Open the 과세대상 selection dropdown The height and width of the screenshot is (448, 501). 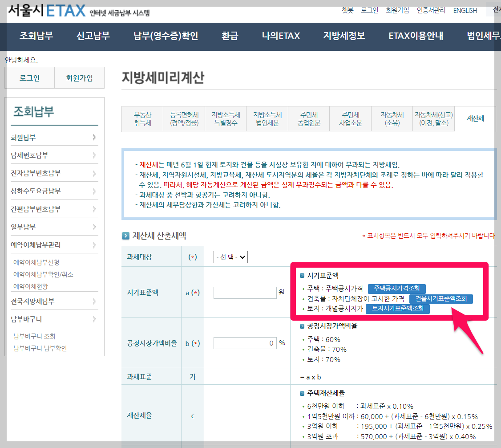(x=230, y=257)
